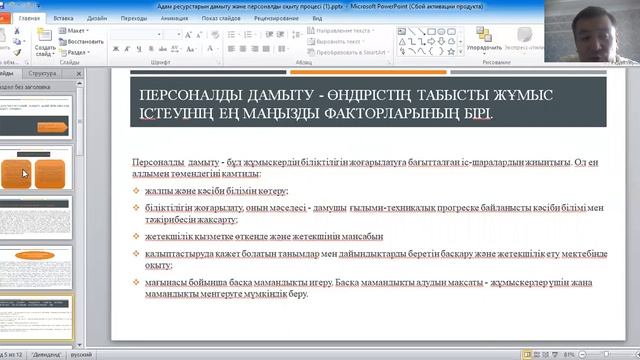Toggle Italic (К) formatting
Screen dimensions: 640x360
point(127,49)
